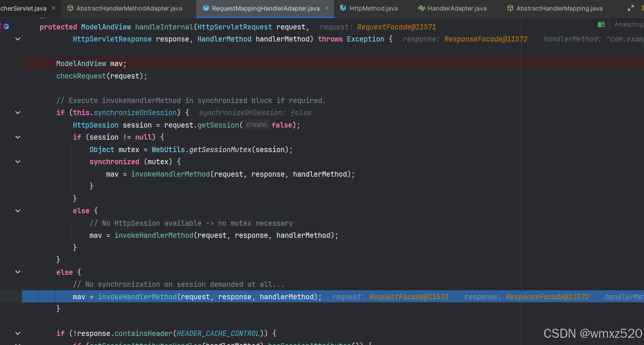Click the HttpSession type name
Image resolution: width=644 pixels, height=345 pixels.
pyautogui.click(x=96, y=125)
